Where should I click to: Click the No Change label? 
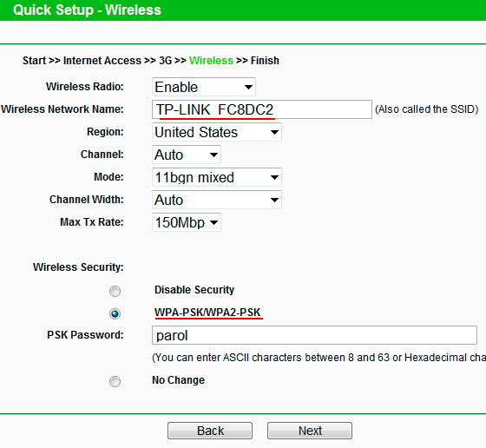click(178, 380)
